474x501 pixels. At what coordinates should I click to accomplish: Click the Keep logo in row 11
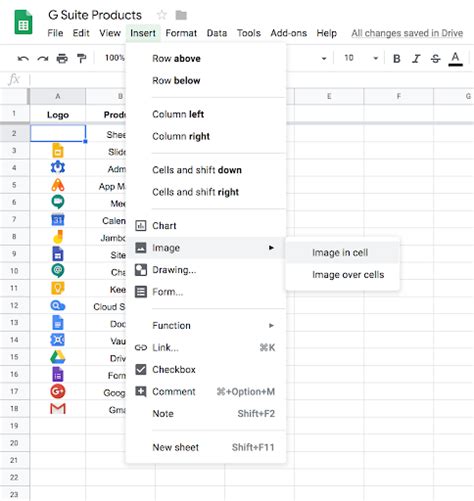coord(58,288)
